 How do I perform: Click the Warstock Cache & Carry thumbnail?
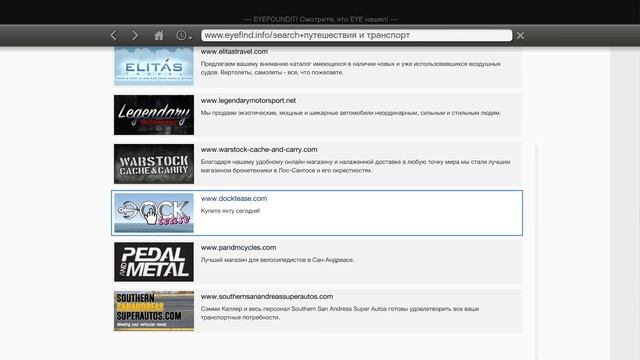154,164
